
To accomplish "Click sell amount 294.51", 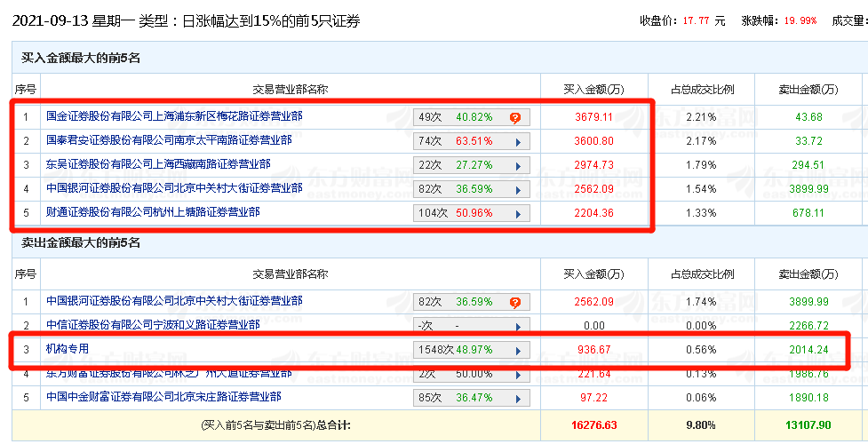I will (x=808, y=165).
